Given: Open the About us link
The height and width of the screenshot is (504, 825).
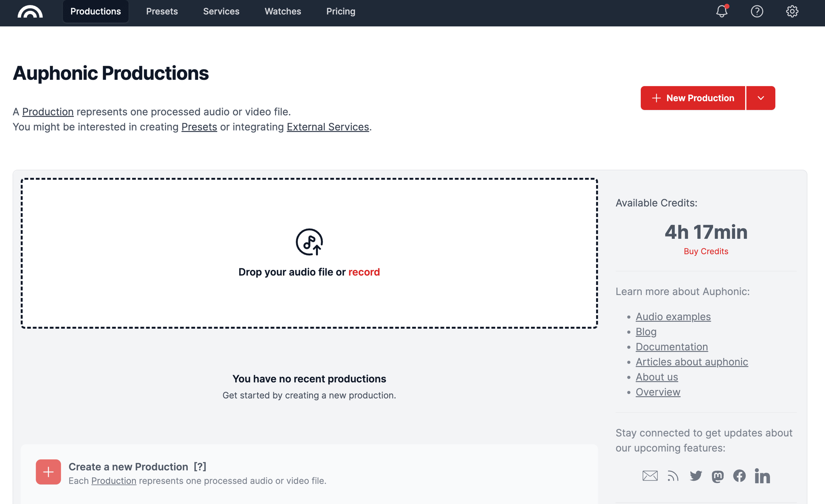Looking at the screenshot, I should (657, 377).
